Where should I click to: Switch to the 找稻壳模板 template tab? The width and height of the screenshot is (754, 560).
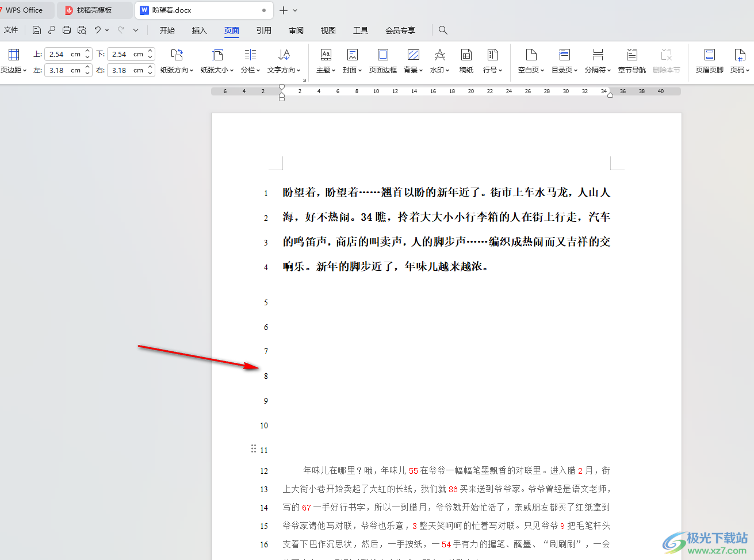[x=94, y=10]
